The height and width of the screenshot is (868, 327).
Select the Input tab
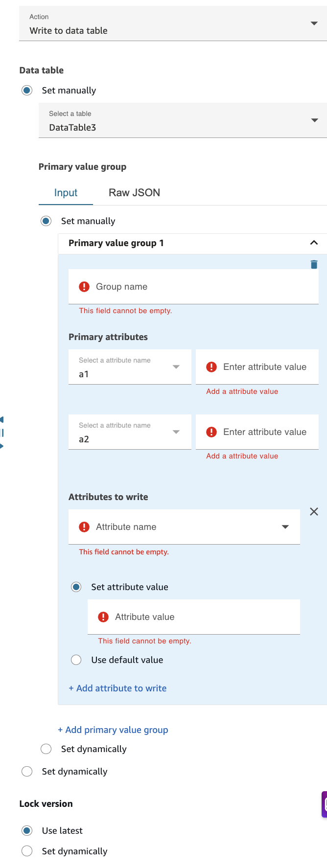click(x=65, y=192)
